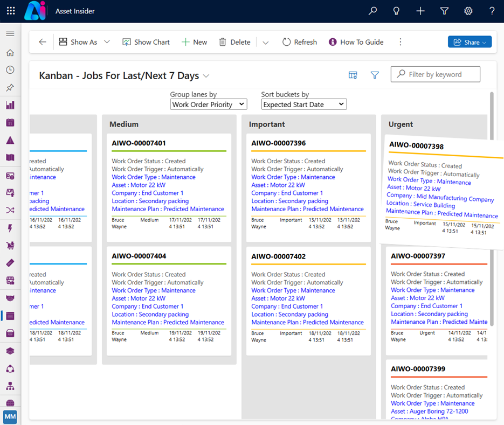504x425 pixels.
Task: Open Maintenance Plan link in AIWO-00007402
Action: click(x=307, y=322)
